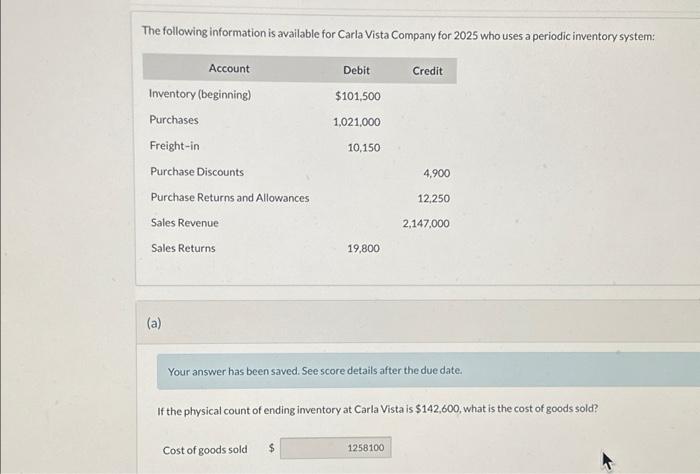700x474 pixels.
Task: Select the 4,900 credit amount
Action: coord(437,173)
